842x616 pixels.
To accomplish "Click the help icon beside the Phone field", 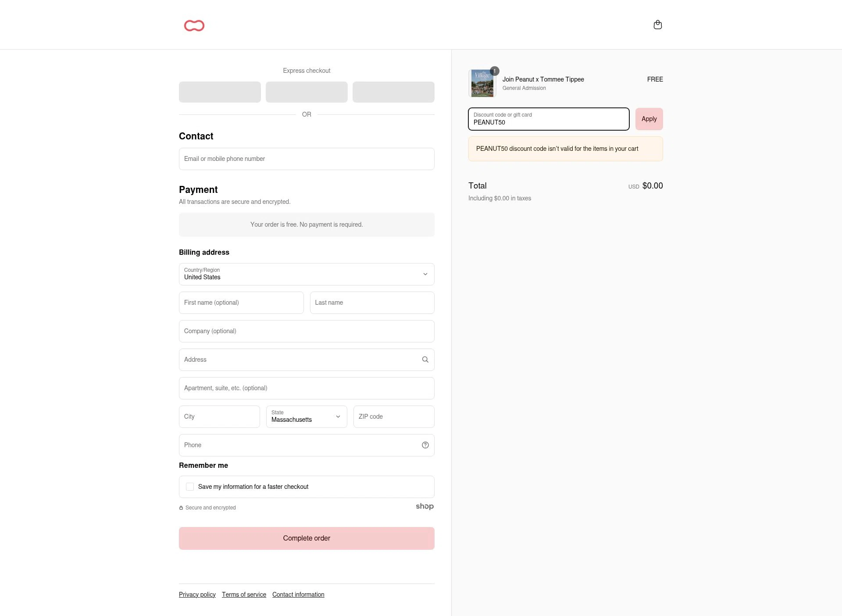I will pos(425,445).
